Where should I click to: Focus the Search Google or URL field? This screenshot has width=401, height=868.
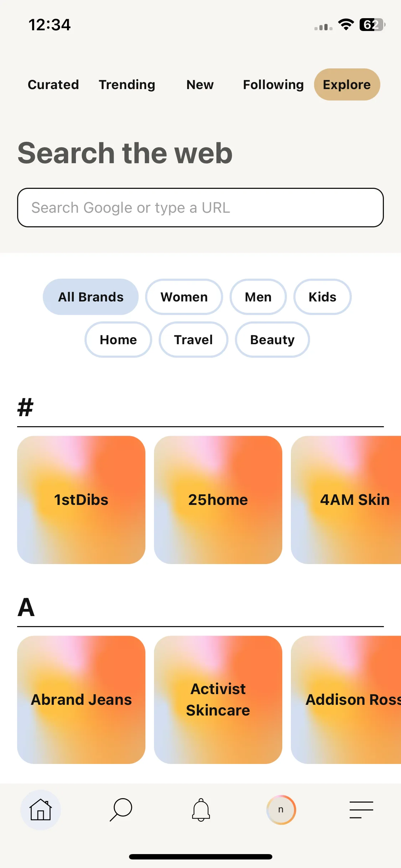click(x=200, y=207)
